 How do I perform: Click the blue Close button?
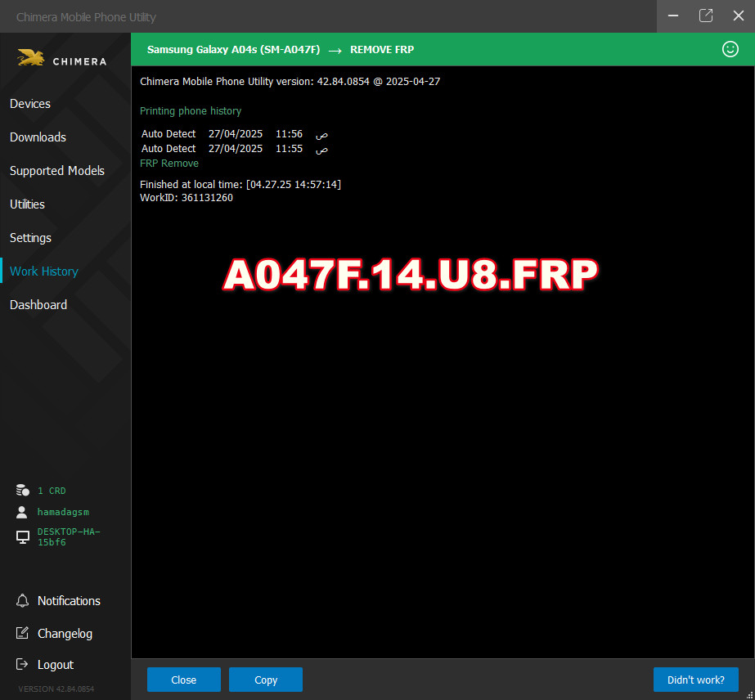(183, 680)
